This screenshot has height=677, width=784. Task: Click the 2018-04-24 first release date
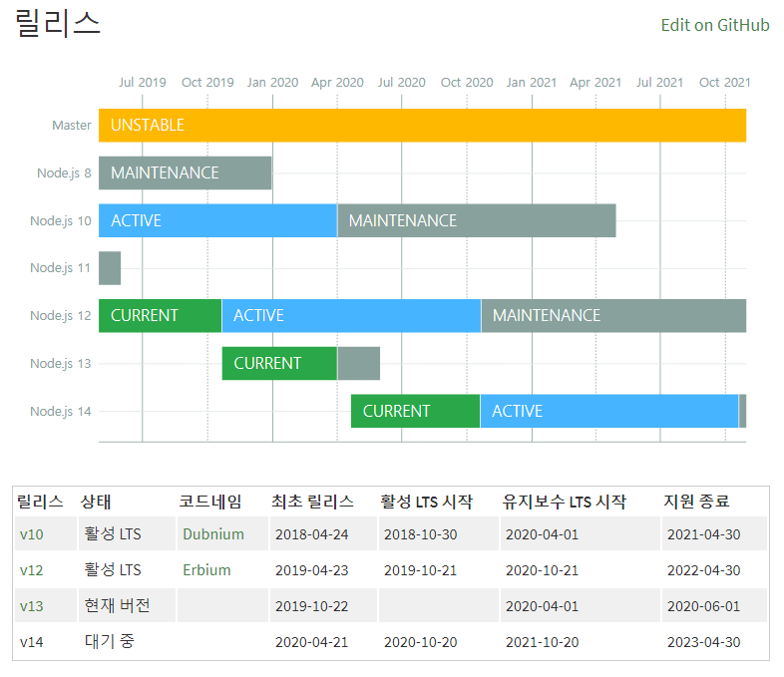312,534
